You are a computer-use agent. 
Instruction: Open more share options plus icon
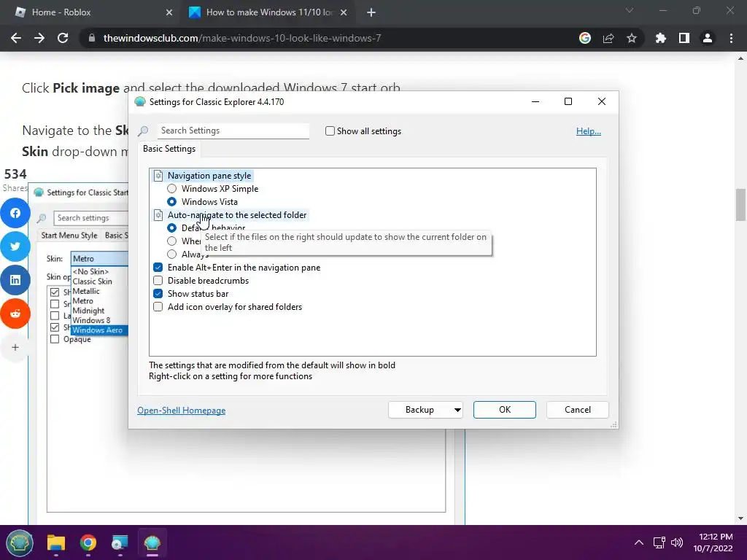click(x=15, y=347)
